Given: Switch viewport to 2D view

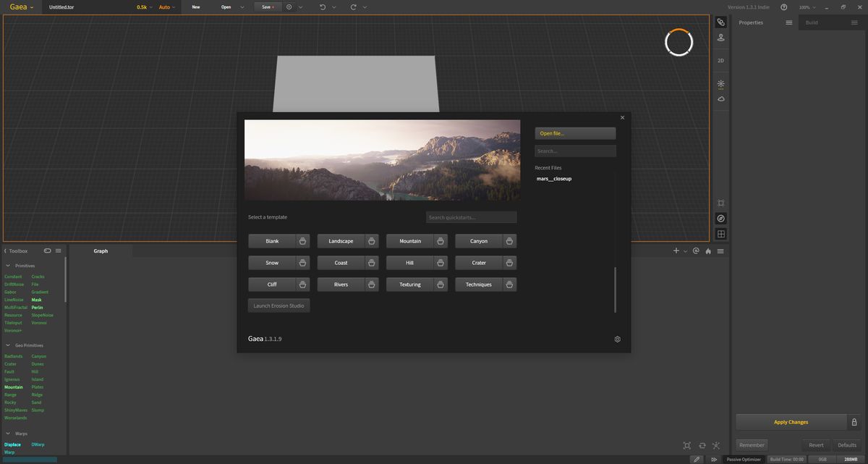Looking at the screenshot, I should pos(720,61).
